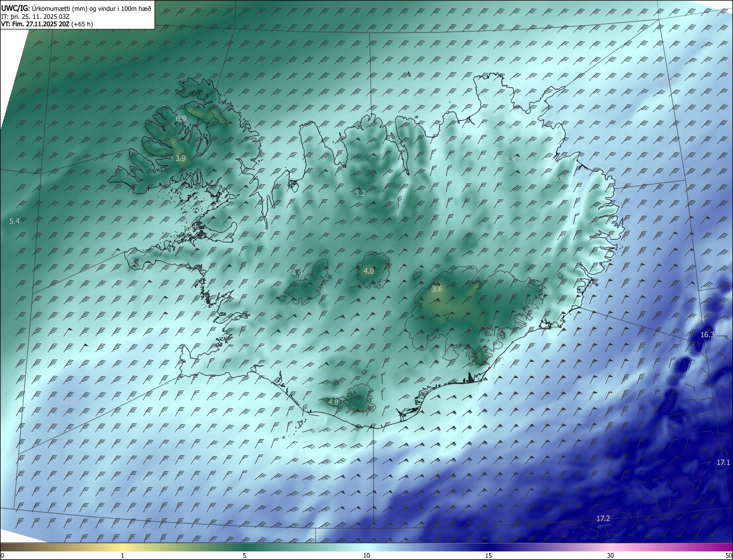Click the 15 tick on the color scale

pos(488,555)
